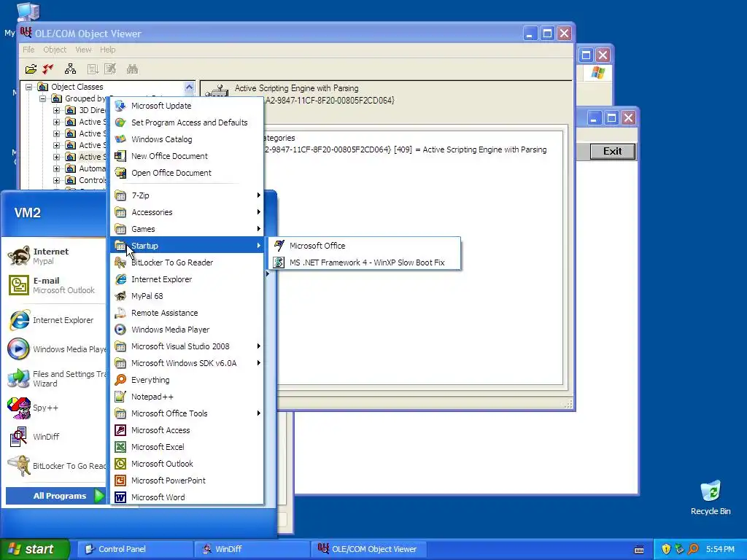Launch Set Program Access and Defaults

tap(187, 122)
